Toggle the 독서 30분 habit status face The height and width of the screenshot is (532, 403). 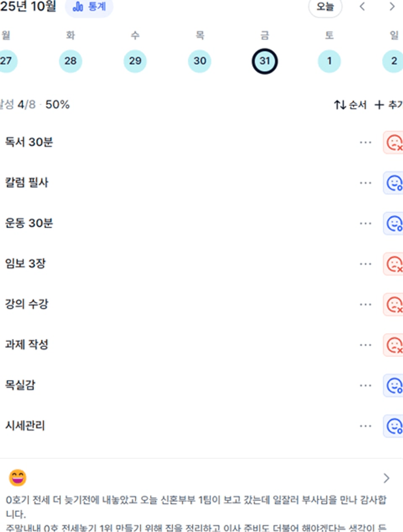point(393,143)
